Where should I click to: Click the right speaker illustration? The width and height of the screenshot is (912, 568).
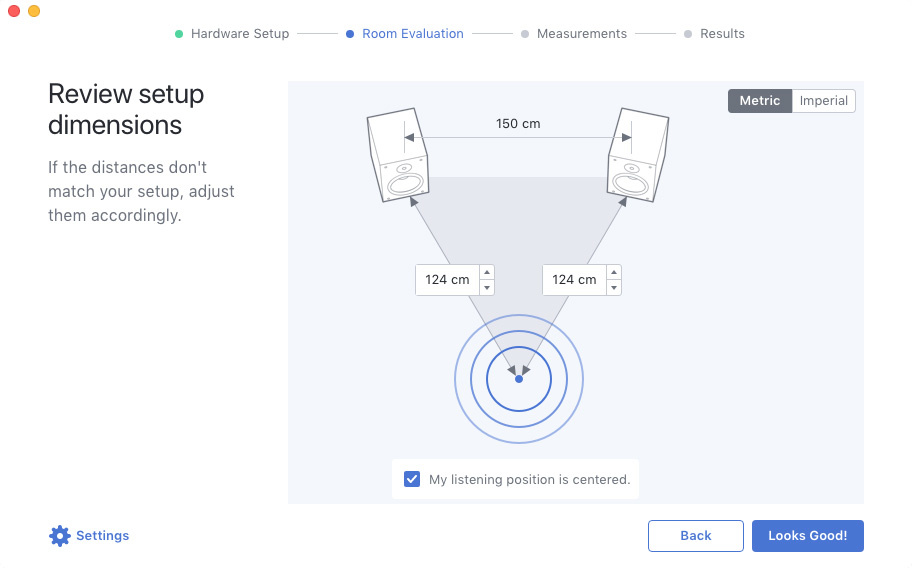click(x=635, y=157)
